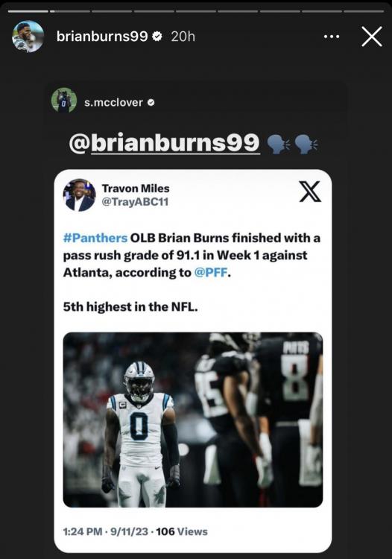Open s.mcclover profile avatar
The width and height of the screenshot is (392, 559).
click(x=64, y=100)
